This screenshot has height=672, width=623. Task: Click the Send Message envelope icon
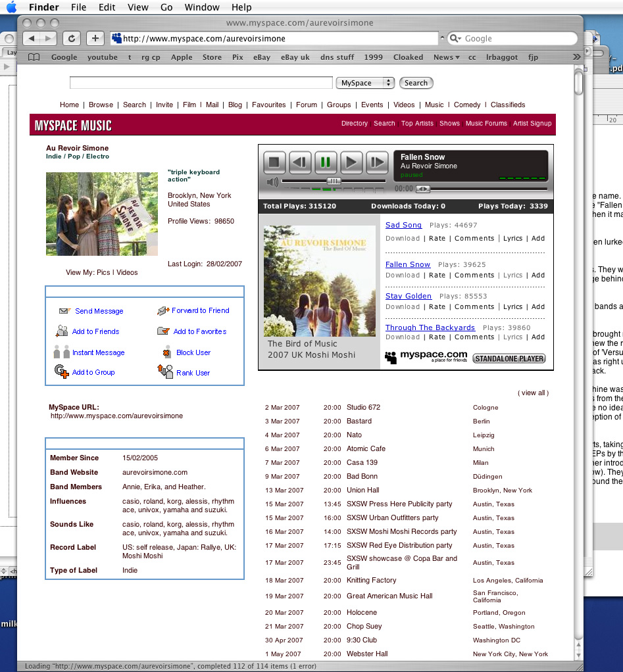[64, 311]
